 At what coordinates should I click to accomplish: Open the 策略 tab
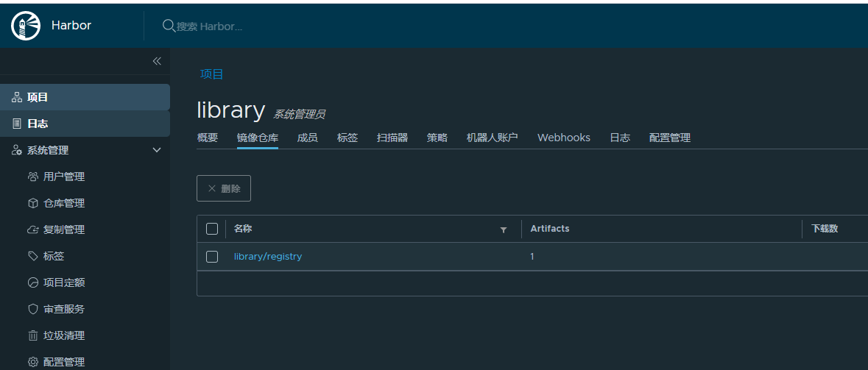point(437,138)
